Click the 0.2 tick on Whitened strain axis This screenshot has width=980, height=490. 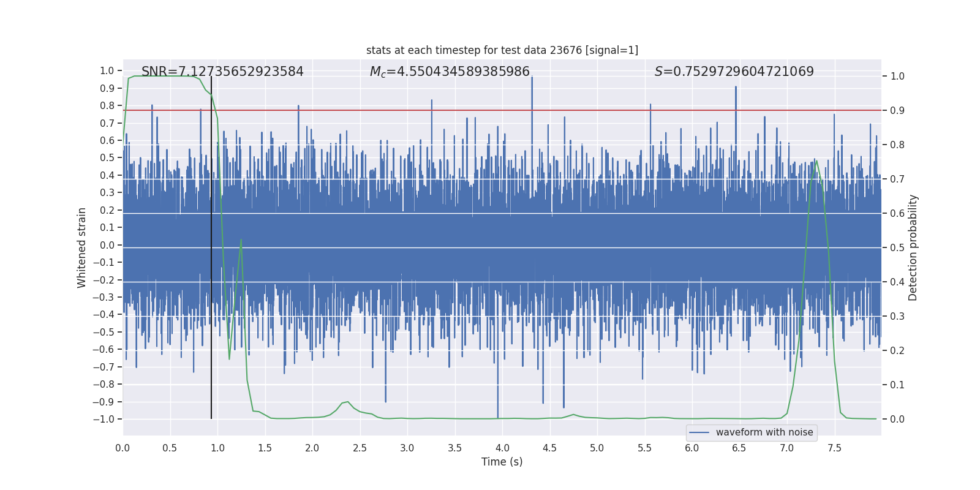click(x=107, y=211)
